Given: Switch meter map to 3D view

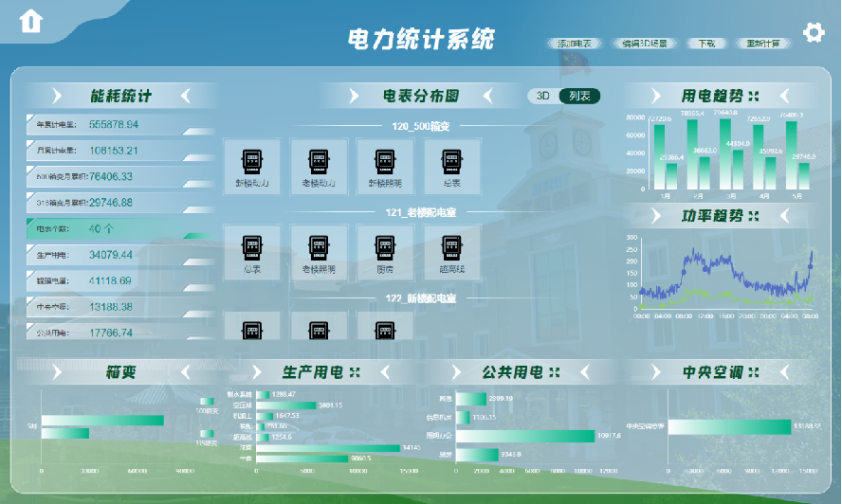Looking at the screenshot, I should pos(543,96).
